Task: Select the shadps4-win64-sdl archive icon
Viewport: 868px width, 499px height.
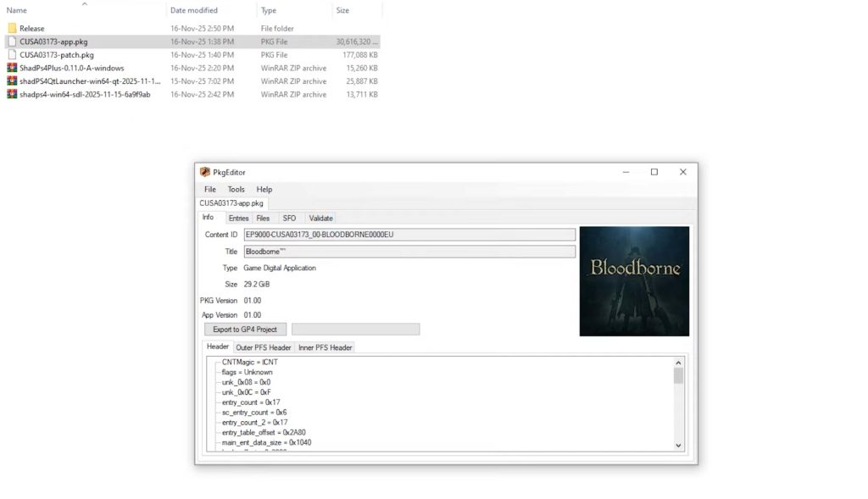Action: [x=12, y=94]
